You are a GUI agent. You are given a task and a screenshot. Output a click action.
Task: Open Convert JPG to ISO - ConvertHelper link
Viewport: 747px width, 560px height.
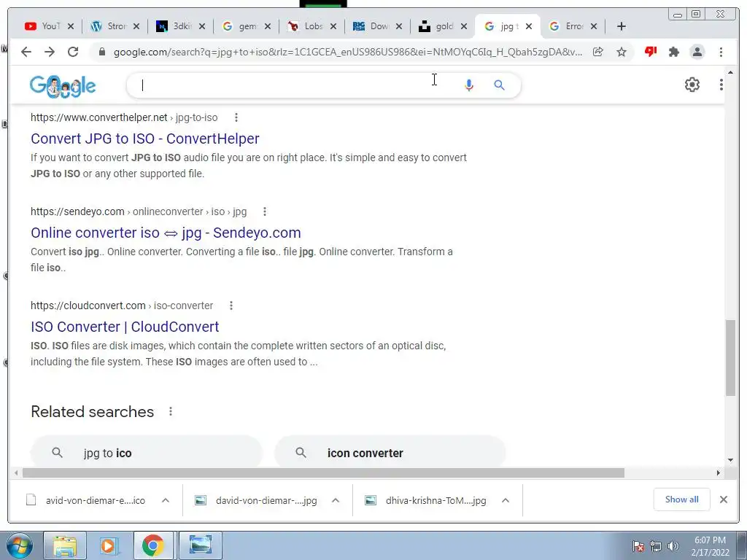click(145, 139)
